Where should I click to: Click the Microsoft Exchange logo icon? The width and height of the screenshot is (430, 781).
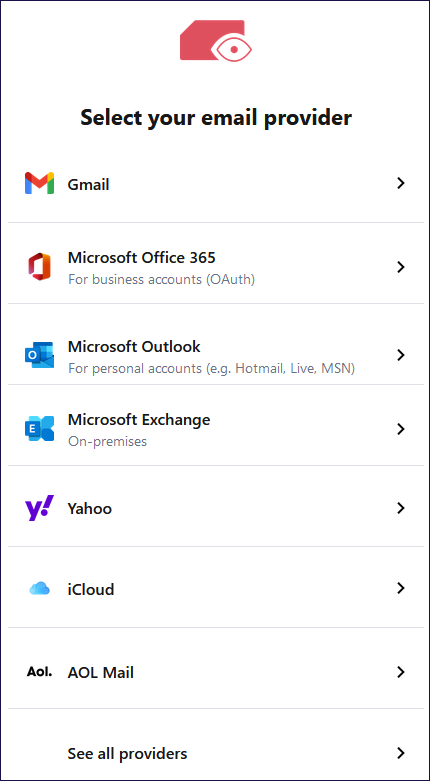click(39, 429)
